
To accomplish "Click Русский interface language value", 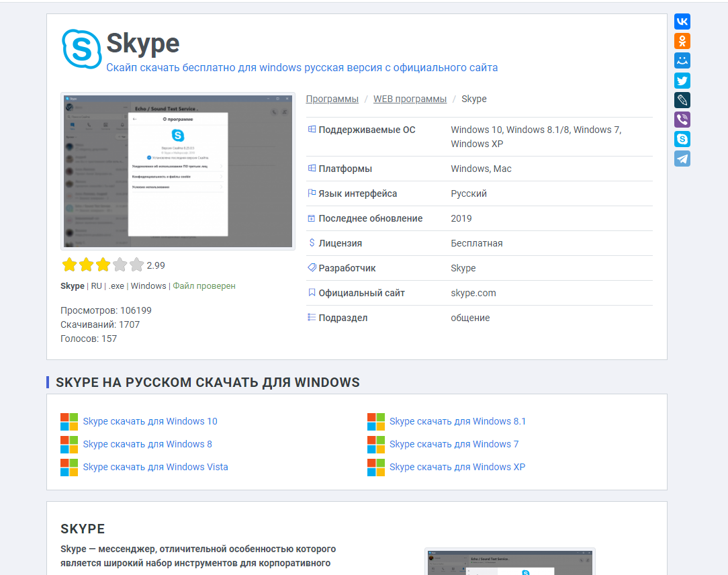I will tap(469, 193).
